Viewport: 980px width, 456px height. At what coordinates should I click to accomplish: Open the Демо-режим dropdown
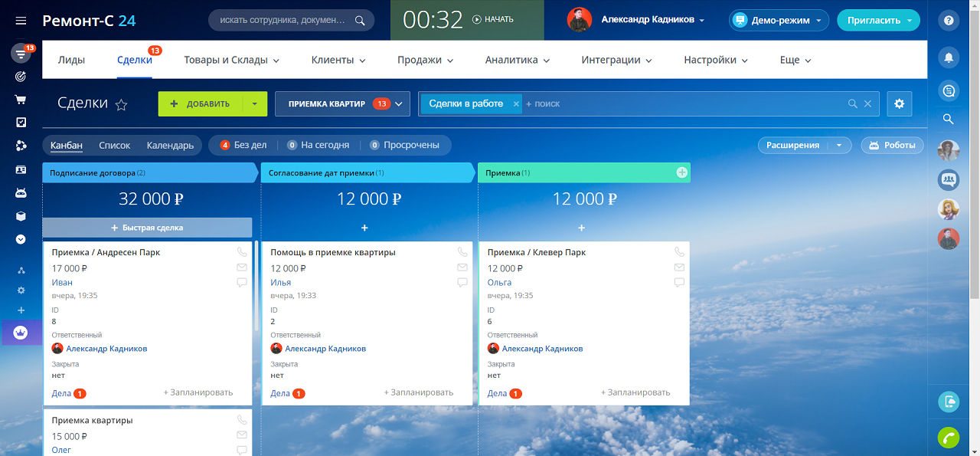(779, 21)
